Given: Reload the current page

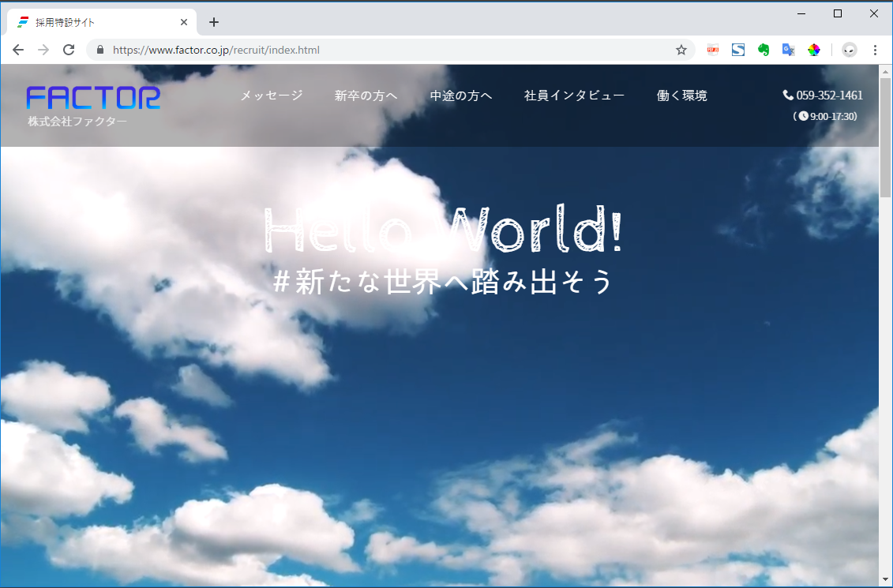Looking at the screenshot, I should (69, 50).
